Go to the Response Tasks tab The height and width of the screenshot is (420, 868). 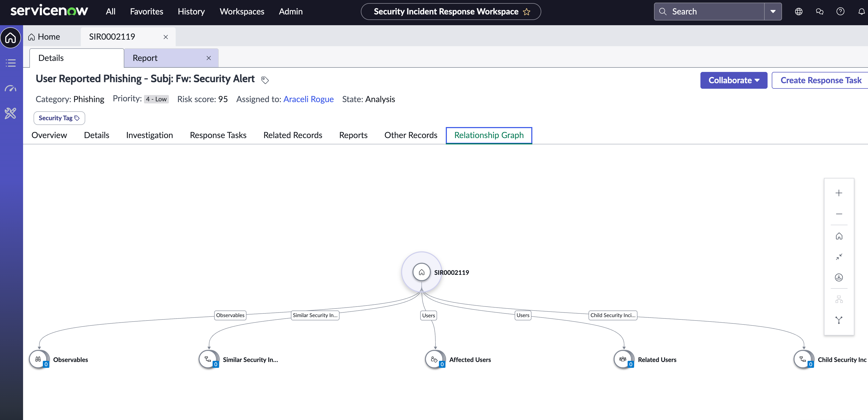218,135
